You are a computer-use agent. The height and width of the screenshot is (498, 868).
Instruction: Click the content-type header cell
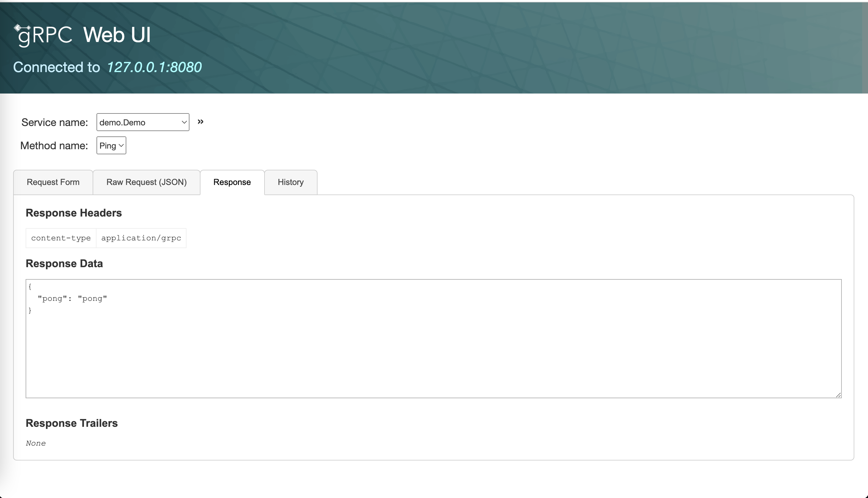point(61,238)
